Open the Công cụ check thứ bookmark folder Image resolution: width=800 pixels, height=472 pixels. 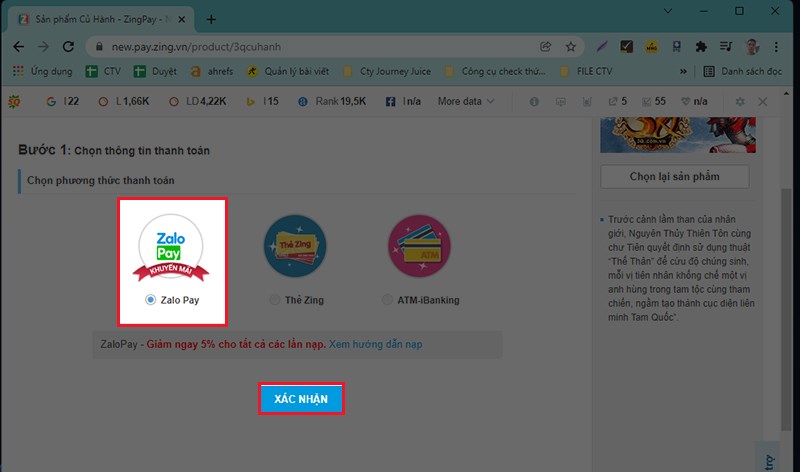coord(495,71)
